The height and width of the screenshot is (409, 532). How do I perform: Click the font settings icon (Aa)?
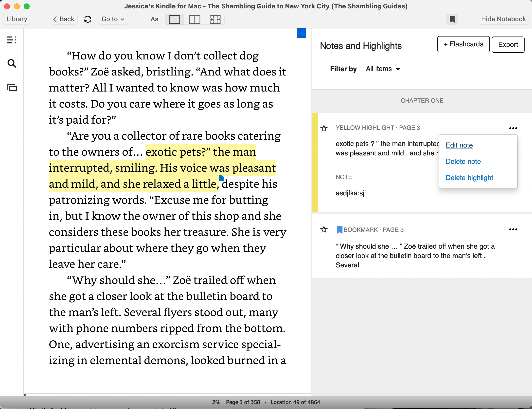tap(154, 19)
